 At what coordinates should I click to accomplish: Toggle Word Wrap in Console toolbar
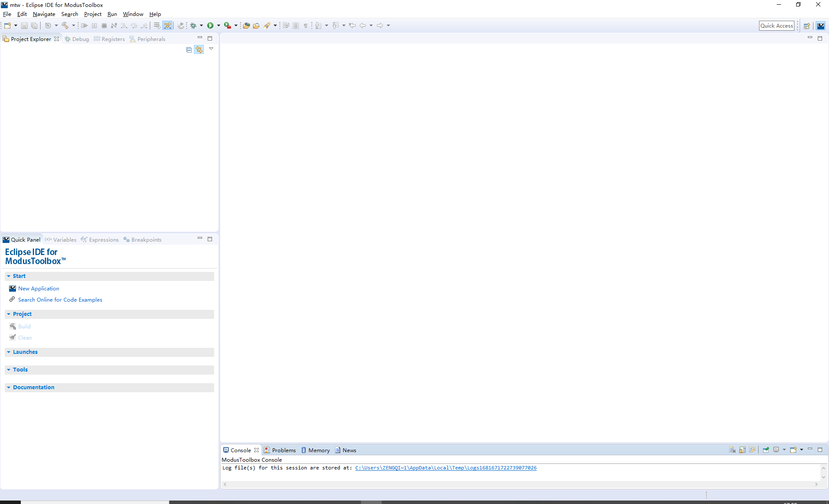pos(753,450)
